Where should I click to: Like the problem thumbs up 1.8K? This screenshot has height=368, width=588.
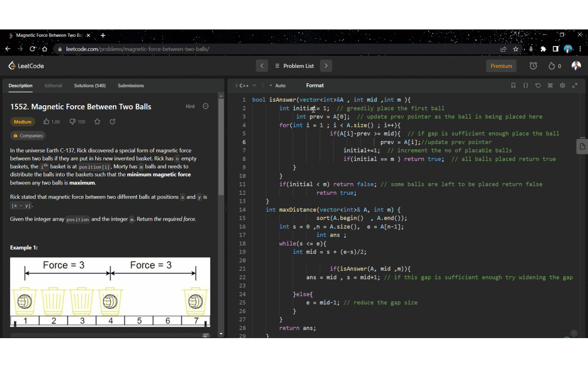pos(51,122)
